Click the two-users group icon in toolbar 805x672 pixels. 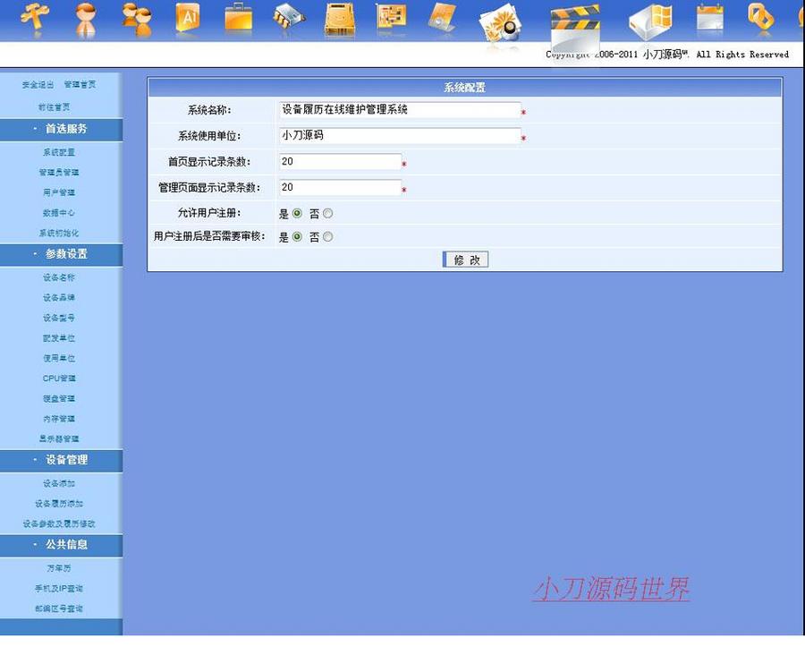point(136,18)
